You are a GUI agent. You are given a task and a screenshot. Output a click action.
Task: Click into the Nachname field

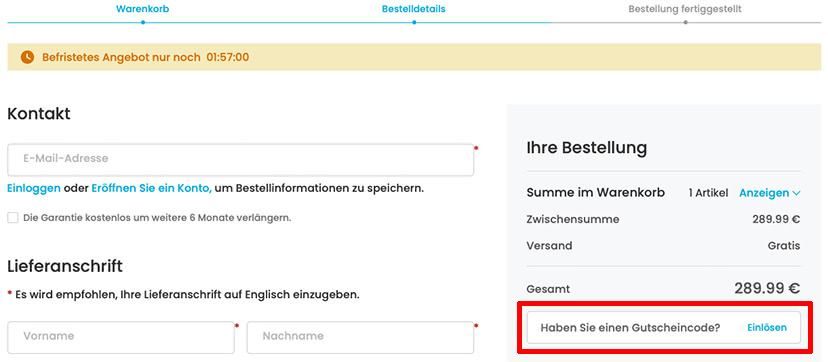(x=360, y=337)
